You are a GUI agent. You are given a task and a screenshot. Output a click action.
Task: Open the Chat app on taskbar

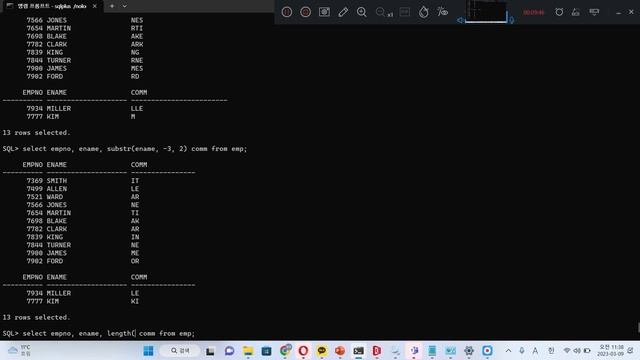click(229, 351)
